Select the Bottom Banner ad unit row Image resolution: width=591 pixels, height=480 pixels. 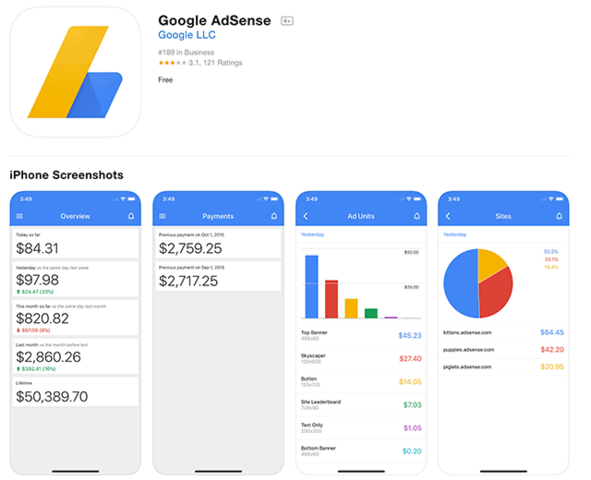(x=361, y=451)
